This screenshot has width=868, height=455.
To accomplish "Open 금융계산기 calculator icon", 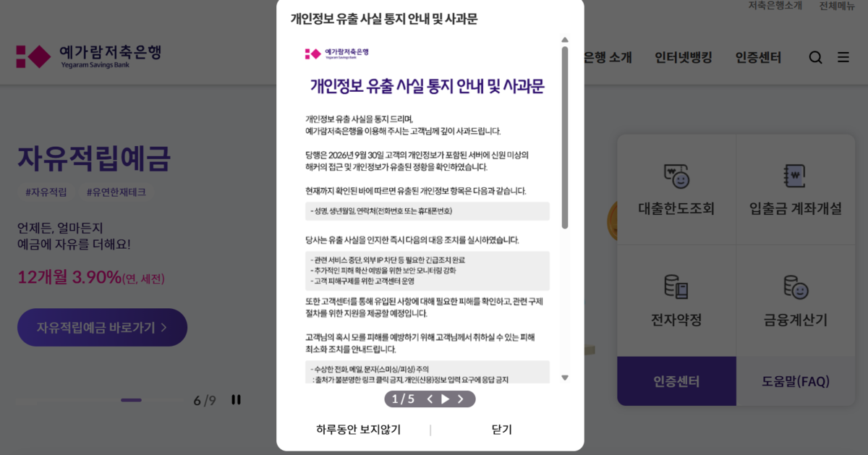I will click(796, 287).
